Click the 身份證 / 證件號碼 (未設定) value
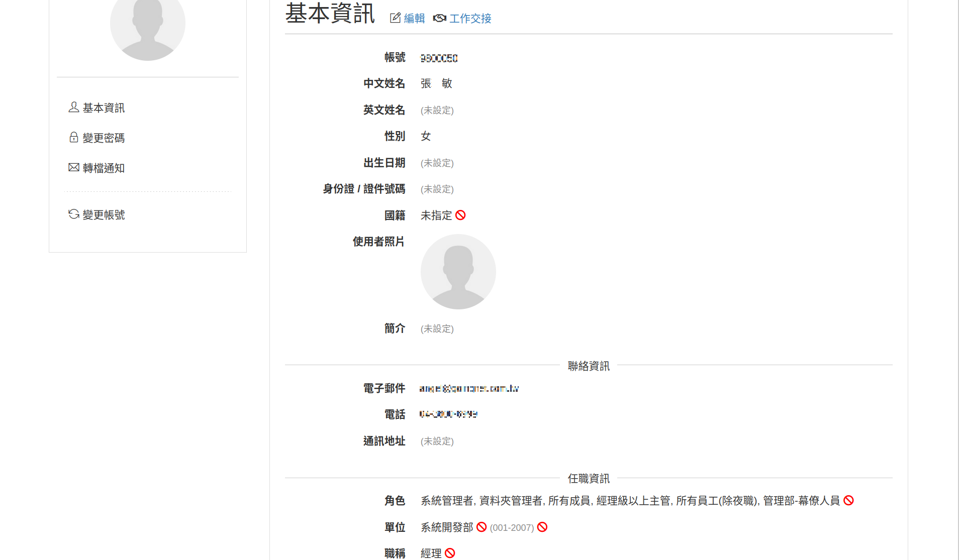The width and height of the screenshot is (959, 560). pos(437,189)
